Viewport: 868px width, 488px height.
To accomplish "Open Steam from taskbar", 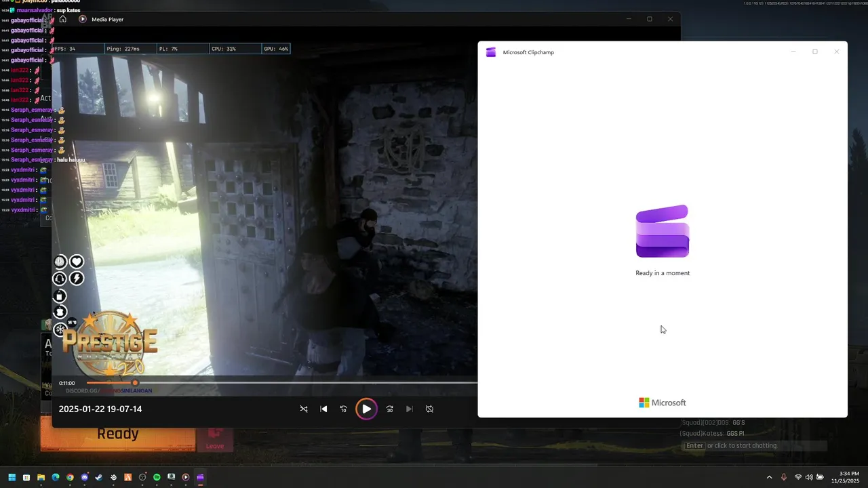I will pos(99,477).
